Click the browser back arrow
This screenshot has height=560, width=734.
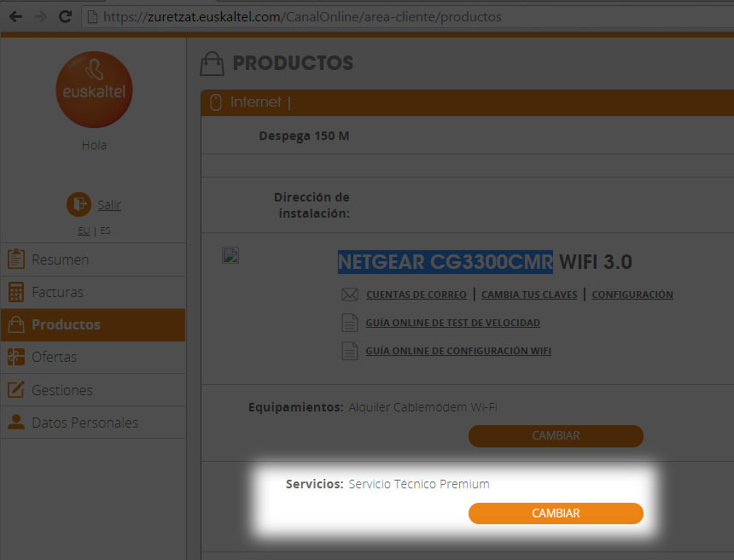click(x=15, y=17)
